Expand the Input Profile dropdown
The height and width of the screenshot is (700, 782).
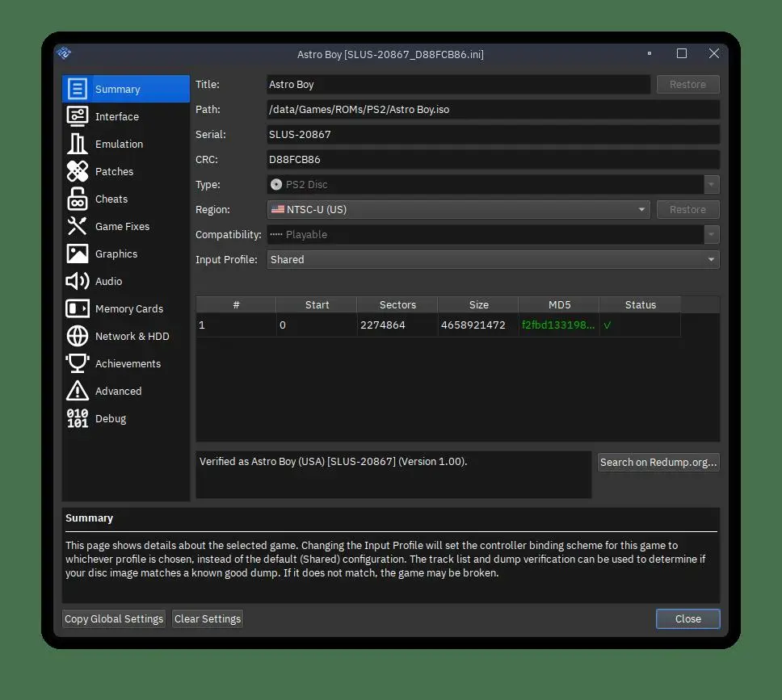(493, 259)
